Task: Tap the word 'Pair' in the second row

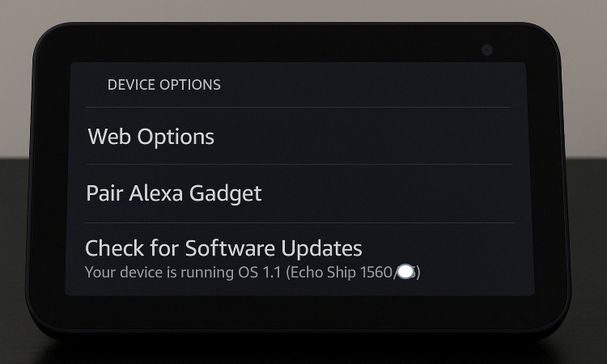Action: tap(103, 193)
